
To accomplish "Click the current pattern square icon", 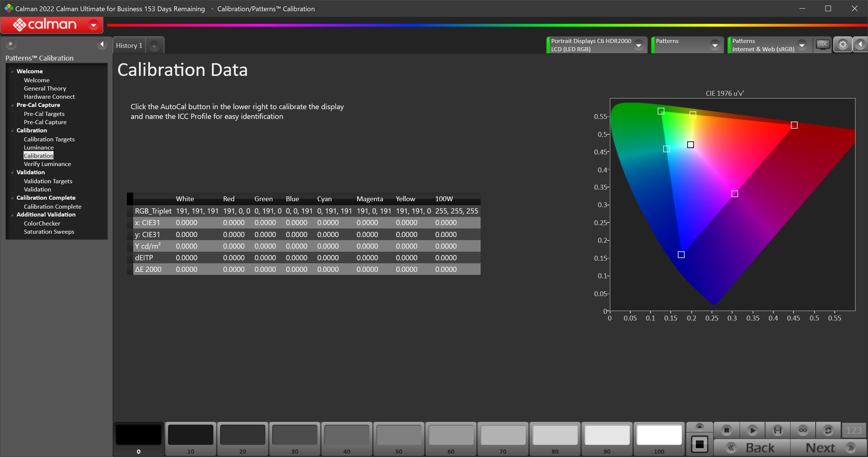I will pyautogui.click(x=699, y=444).
